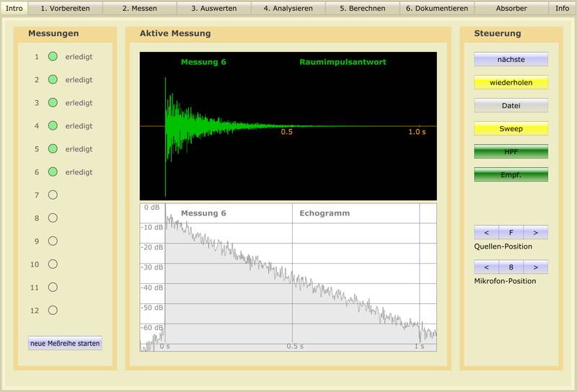The height and width of the screenshot is (392, 577).
Task: Click the Datei button
Action: click(x=511, y=106)
